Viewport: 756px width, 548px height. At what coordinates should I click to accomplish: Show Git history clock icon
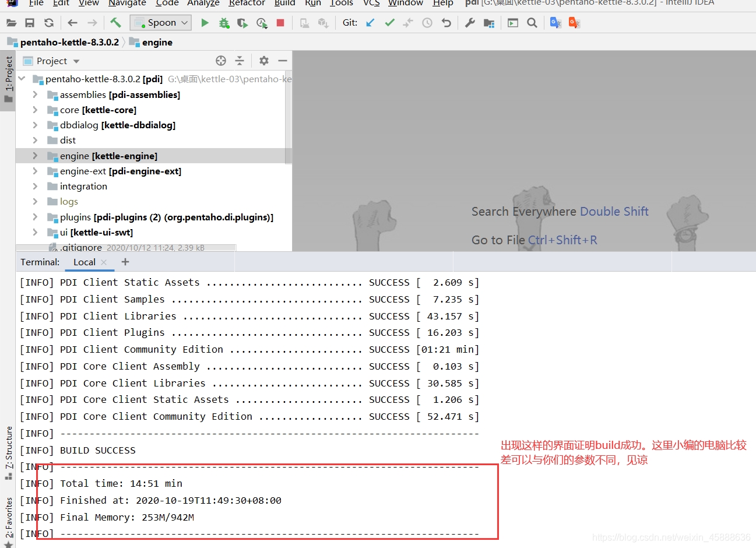(x=427, y=23)
